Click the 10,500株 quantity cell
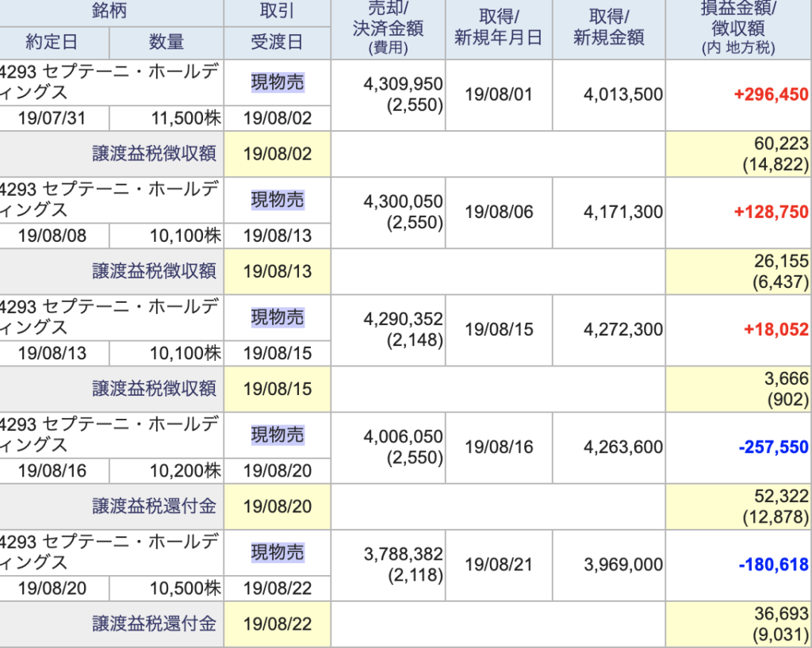 pos(167,589)
